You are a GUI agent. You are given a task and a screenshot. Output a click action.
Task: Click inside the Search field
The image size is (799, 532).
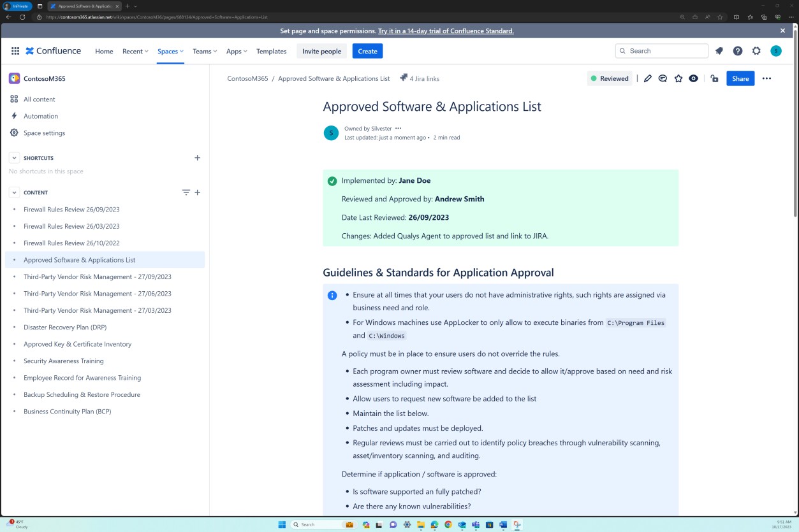coord(661,51)
